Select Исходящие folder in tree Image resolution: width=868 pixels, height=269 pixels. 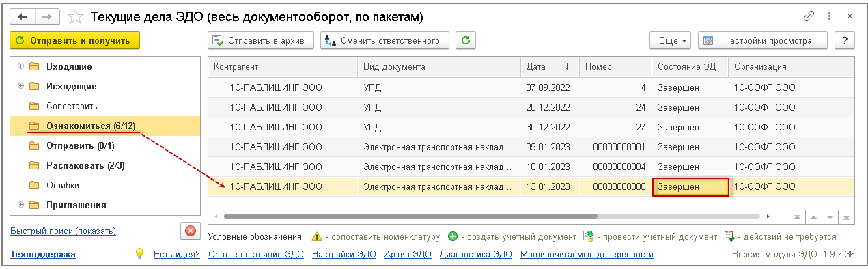click(x=71, y=87)
